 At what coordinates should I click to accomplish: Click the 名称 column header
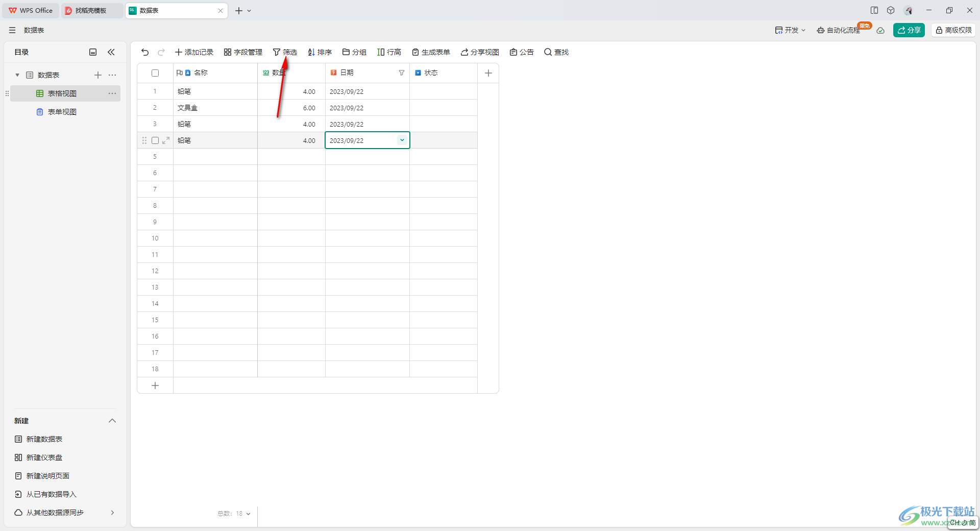point(215,73)
